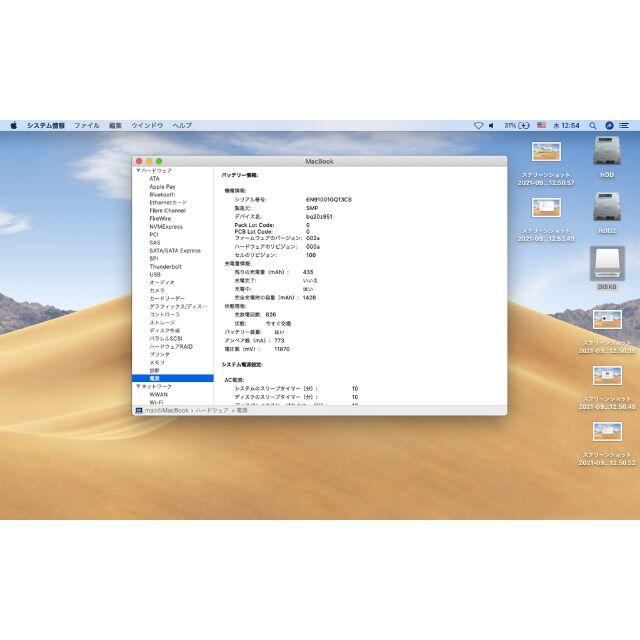Click the システム電源設定 heading
The height and width of the screenshot is (640, 640).
[242, 364]
